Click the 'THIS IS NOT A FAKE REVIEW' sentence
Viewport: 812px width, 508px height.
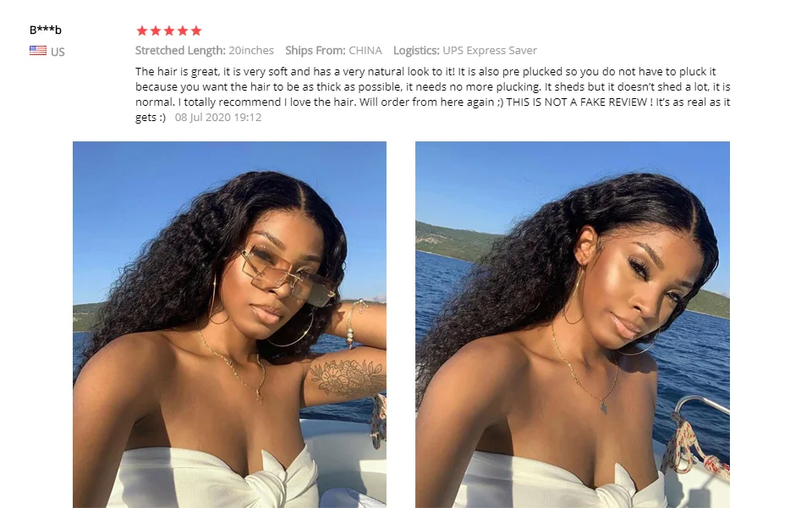576,102
